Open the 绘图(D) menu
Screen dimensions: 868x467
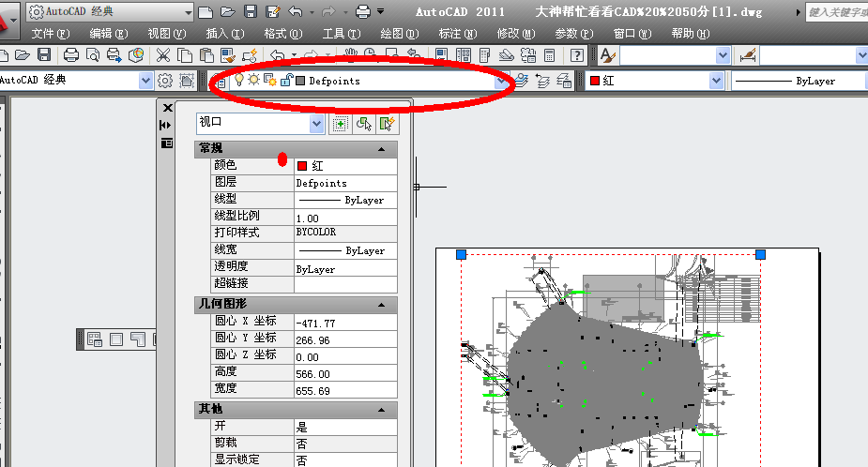point(399,34)
